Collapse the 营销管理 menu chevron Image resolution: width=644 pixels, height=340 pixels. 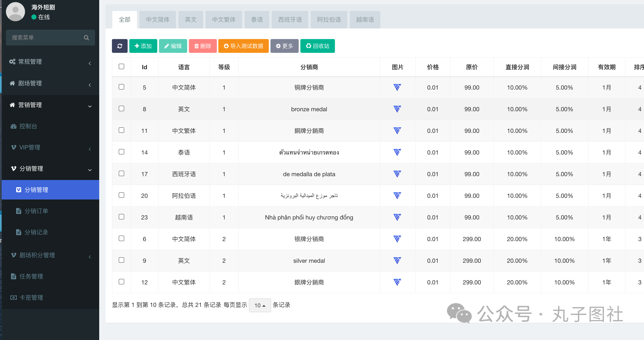click(x=90, y=106)
